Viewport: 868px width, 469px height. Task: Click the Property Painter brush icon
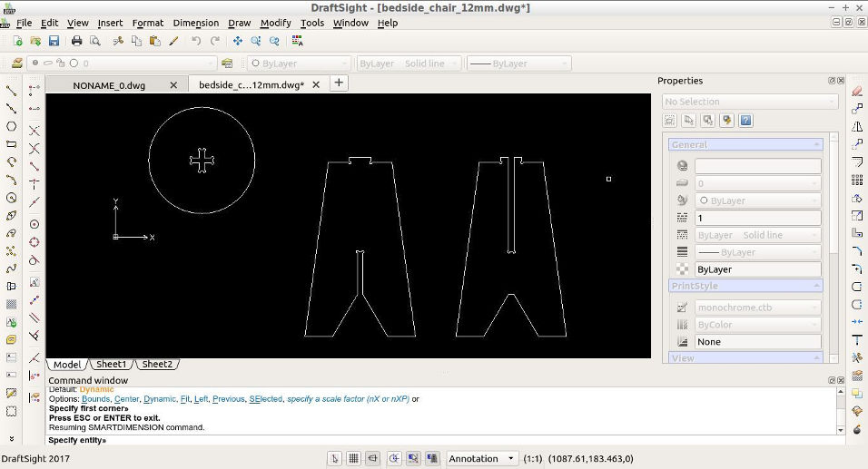173,41
